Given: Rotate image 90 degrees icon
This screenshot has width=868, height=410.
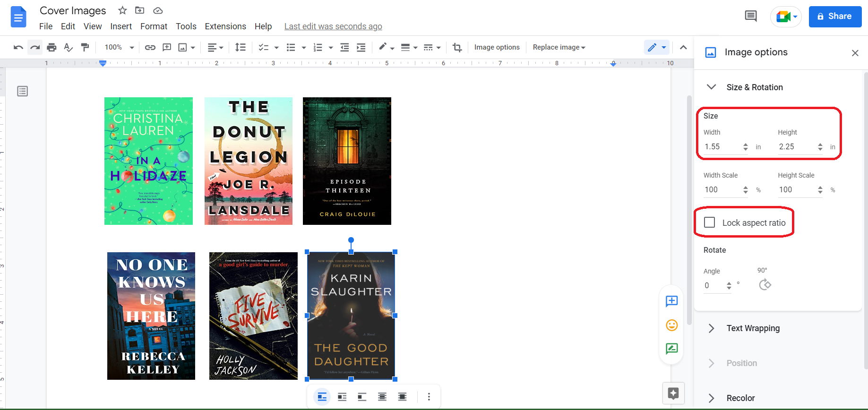Looking at the screenshot, I should (x=765, y=284).
